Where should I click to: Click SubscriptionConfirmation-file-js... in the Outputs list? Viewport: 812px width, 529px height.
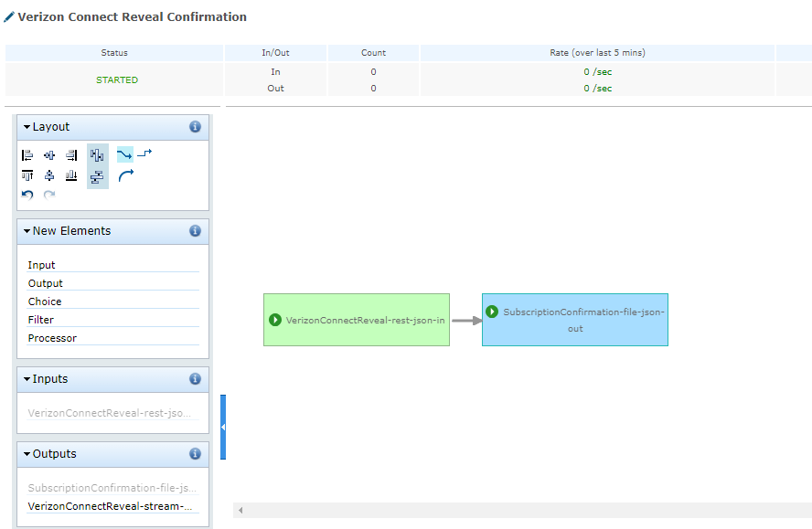(112, 488)
